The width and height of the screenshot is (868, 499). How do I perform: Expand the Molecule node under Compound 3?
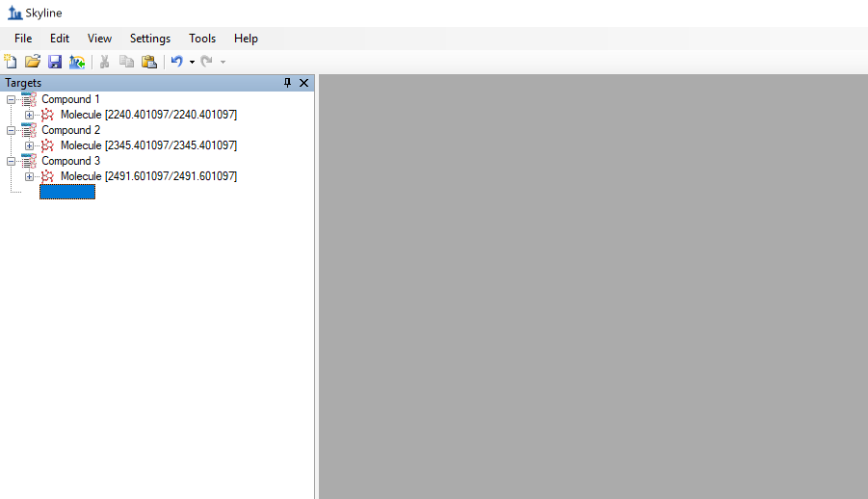[29, 176]
